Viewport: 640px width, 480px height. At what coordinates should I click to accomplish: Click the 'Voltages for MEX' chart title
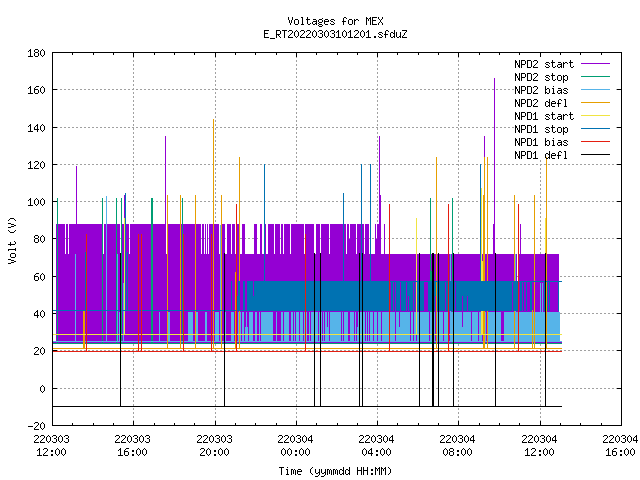335,21
